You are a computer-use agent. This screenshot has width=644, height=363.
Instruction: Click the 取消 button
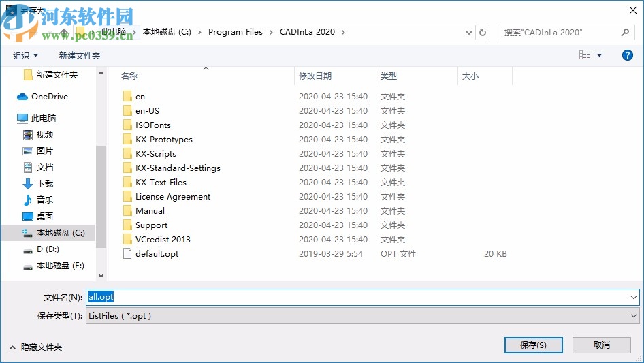coord(602,345)
